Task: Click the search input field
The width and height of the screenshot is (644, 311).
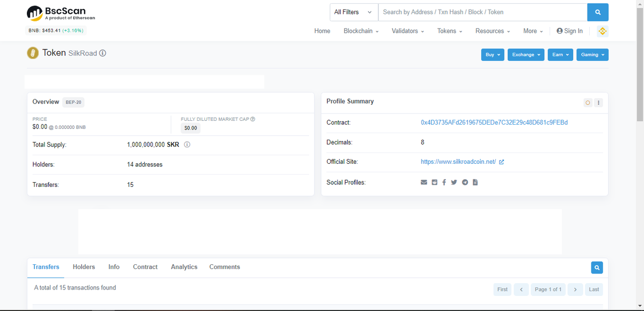Action: [x=482, y=12]
